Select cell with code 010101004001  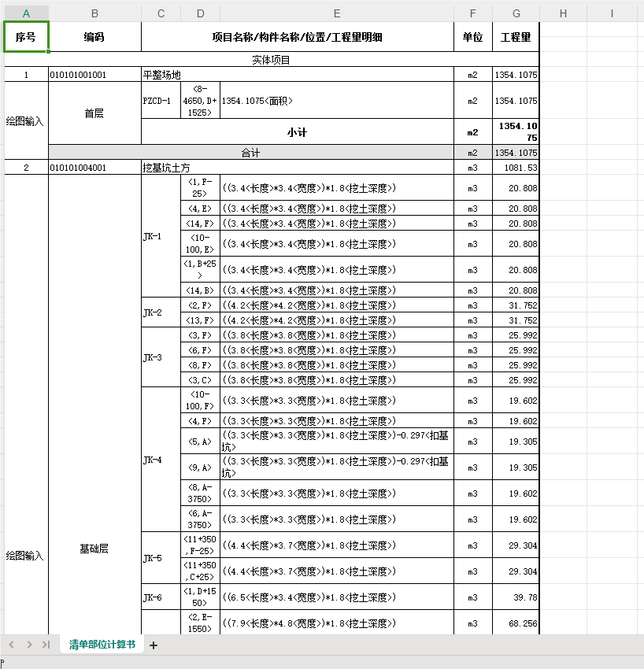[94, 168]
